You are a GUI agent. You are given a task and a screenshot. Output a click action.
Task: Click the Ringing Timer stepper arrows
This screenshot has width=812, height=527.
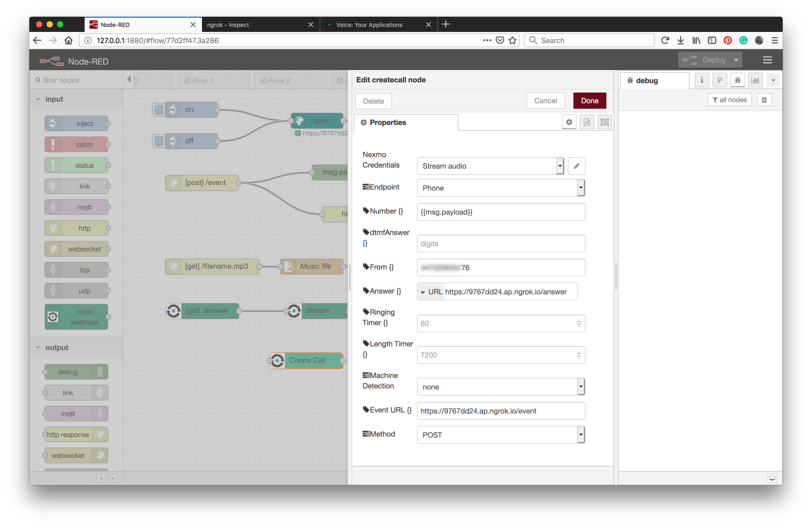pos(579,324)
